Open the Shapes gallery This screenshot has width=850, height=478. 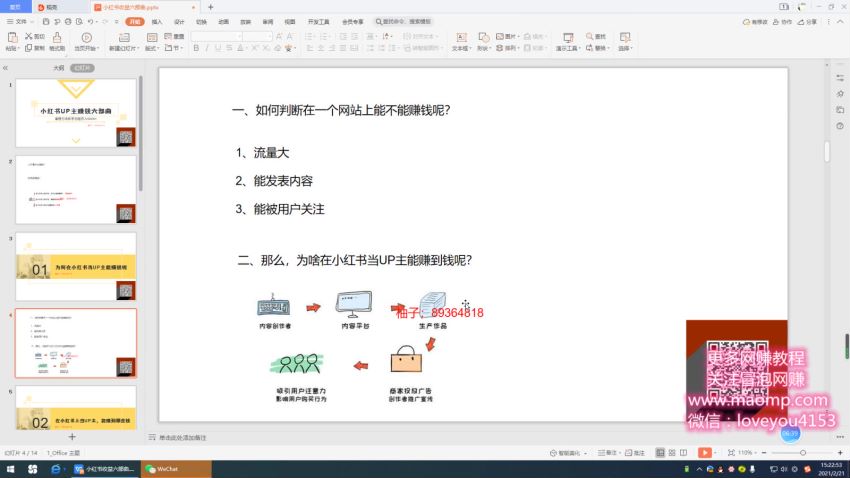pos(483,37)
